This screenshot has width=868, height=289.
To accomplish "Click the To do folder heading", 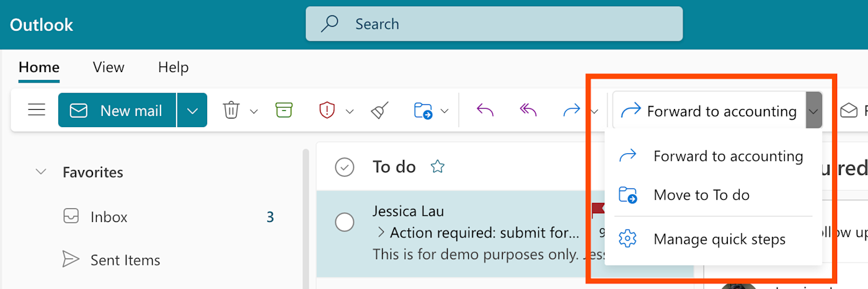I will 394,167.
